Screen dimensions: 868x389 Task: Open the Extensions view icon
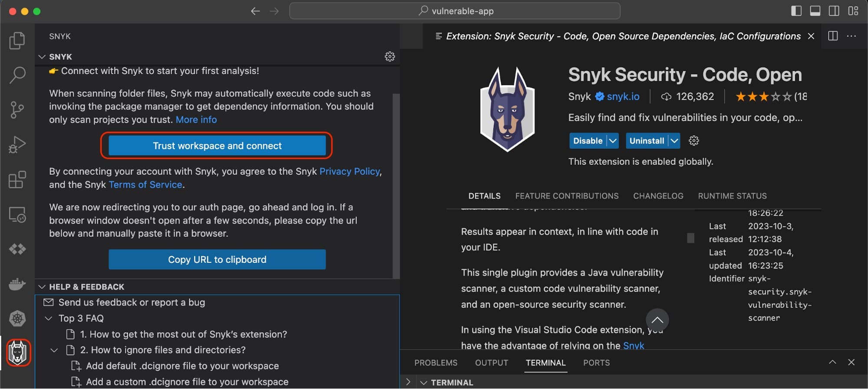pos(17,179)
